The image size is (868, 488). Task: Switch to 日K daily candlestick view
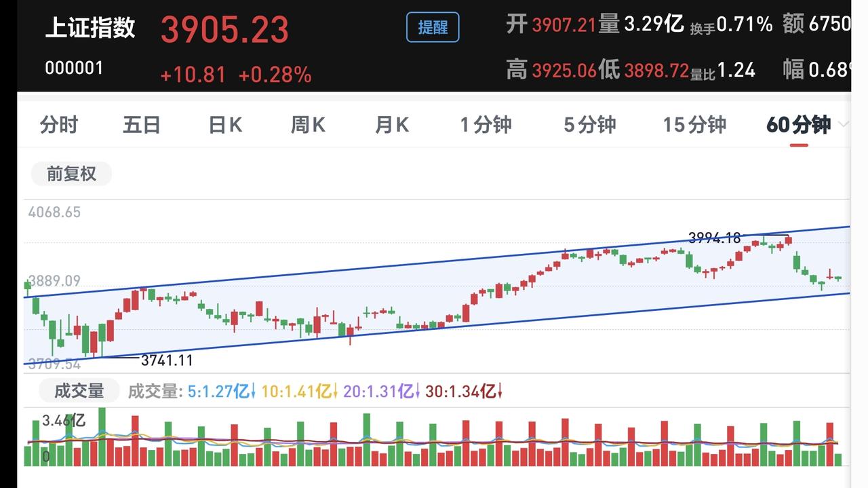(225, 125)
